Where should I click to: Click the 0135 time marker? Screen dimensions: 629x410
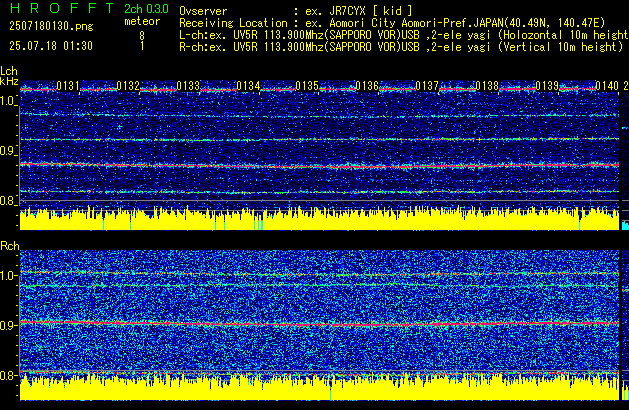(307, 86)
